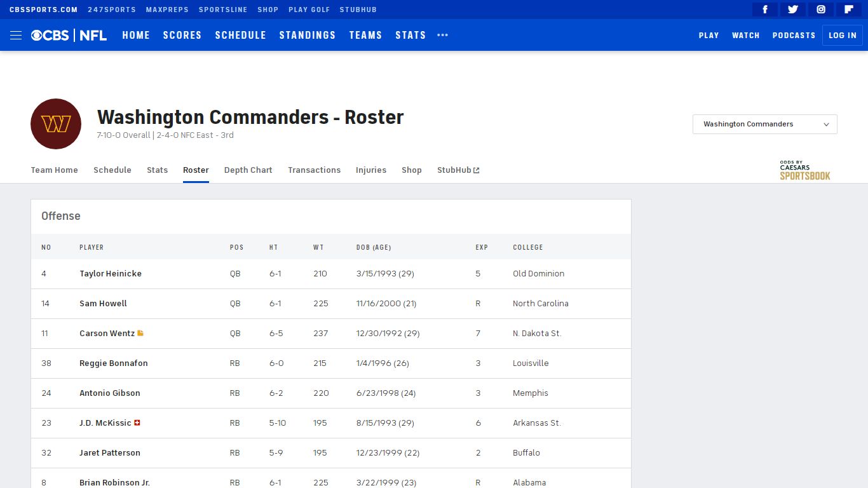The image size is (868, 488).
Task: Switch to the Depth Chart tab
Action: pos(248,170)
